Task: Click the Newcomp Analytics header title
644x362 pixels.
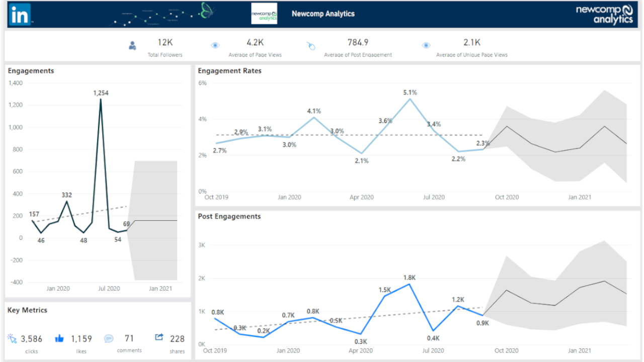Action: click(323, 14)
